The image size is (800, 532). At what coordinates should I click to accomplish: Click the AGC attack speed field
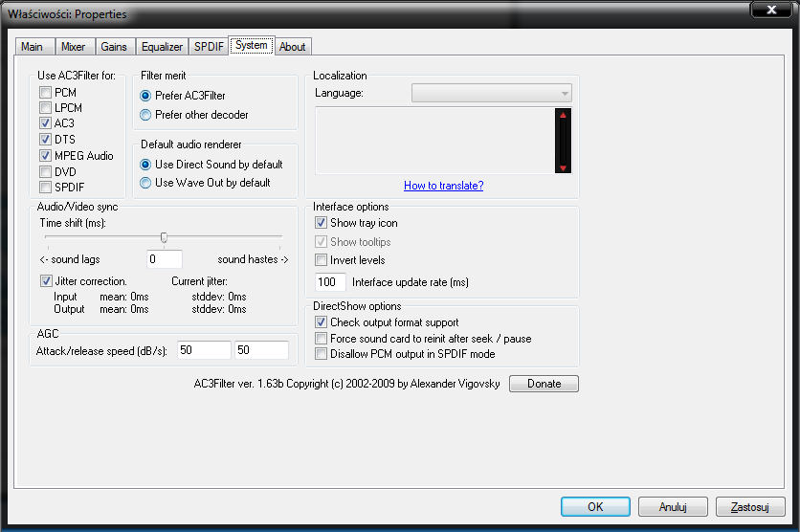click(x=204, y=350)
